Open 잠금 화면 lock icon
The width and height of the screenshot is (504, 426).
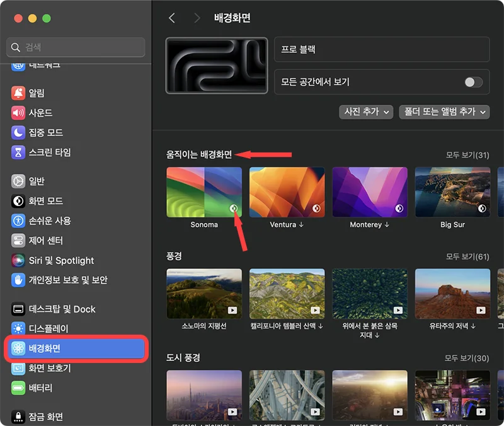click(x=18, y=417)
